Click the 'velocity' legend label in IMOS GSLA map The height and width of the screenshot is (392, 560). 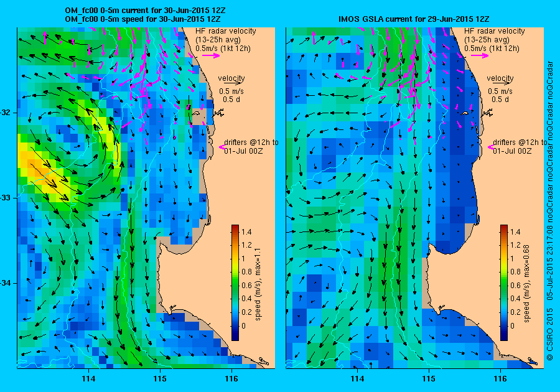500,78
